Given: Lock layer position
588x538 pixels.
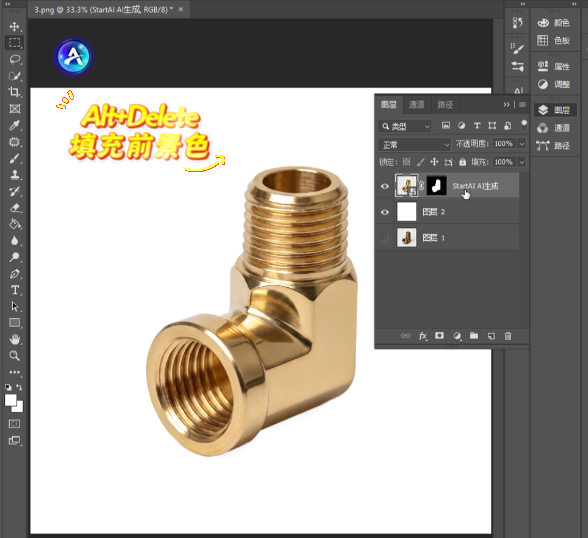Looking at the screenshot, I should (434, 162).
